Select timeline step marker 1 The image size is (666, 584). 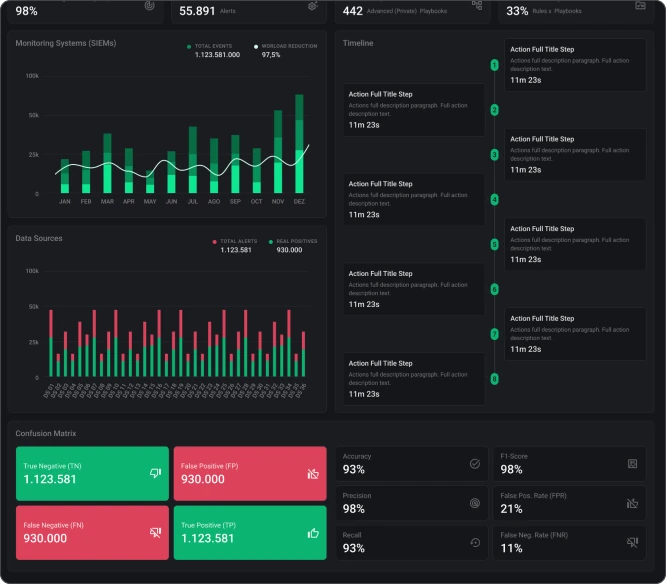[x=494, y=65]
